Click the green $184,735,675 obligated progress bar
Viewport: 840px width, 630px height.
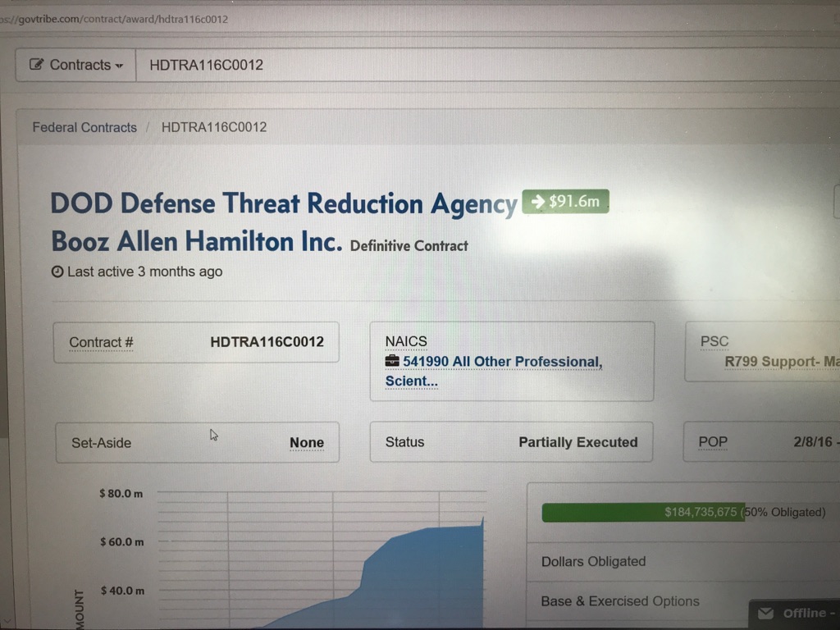tap(643, 512)
